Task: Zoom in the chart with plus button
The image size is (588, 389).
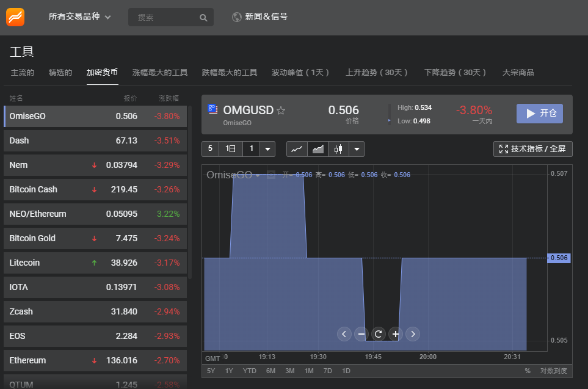Action: [396, 334]
